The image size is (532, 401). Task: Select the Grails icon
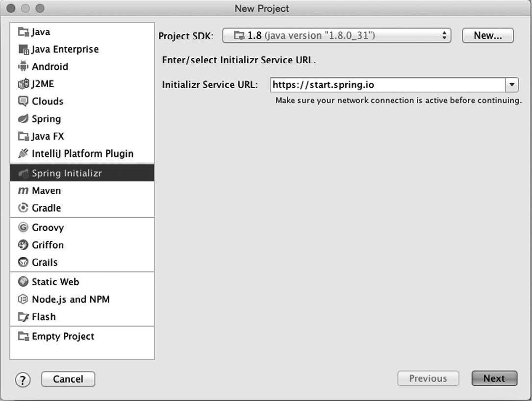pos(23,262)
